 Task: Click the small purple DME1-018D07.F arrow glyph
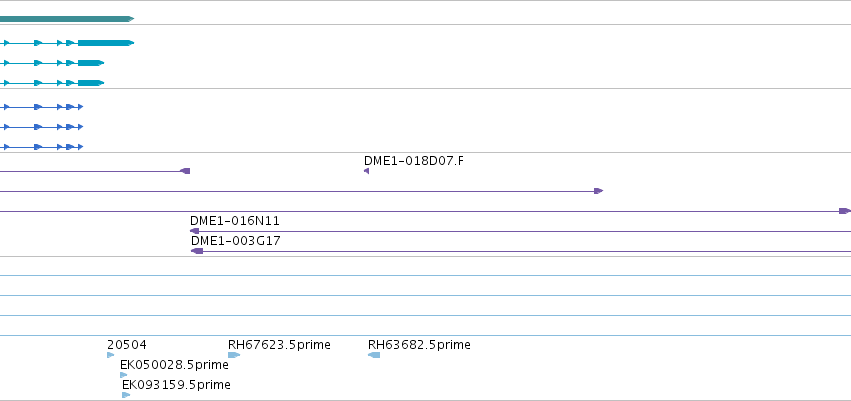[366, 171]
